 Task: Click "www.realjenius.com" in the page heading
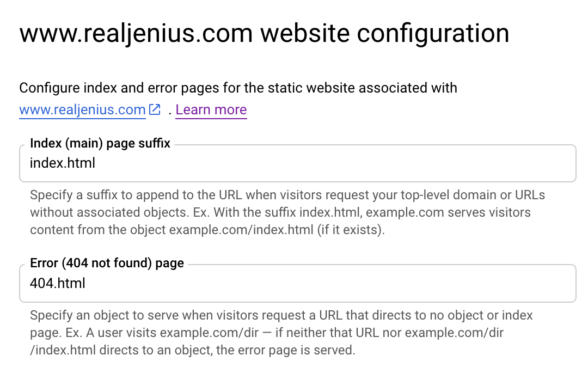(136, 34)
